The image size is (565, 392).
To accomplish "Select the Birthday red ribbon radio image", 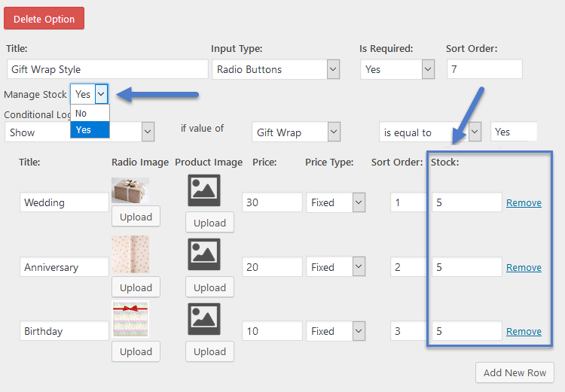I will click(130, 319).
